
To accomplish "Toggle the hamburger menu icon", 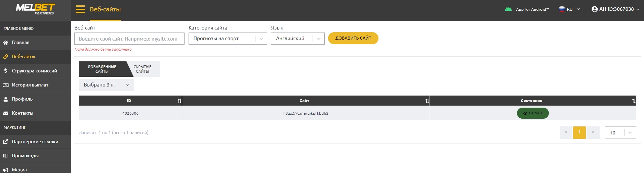I will (80, 9).
